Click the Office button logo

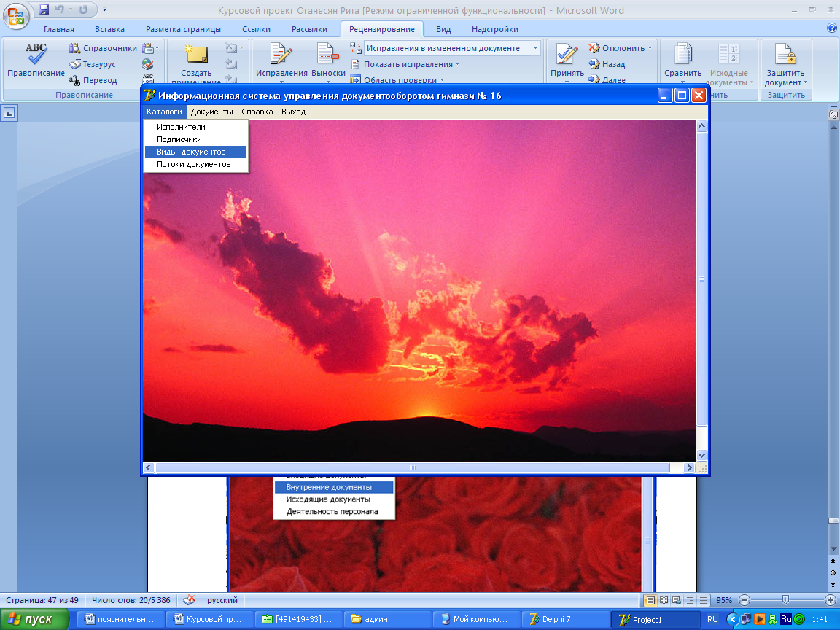coord(15,15)
